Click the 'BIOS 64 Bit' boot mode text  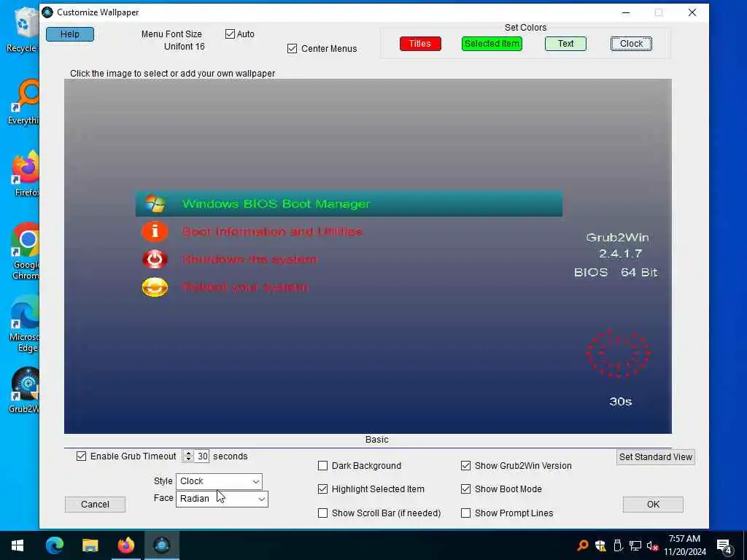tap(616, 273)
